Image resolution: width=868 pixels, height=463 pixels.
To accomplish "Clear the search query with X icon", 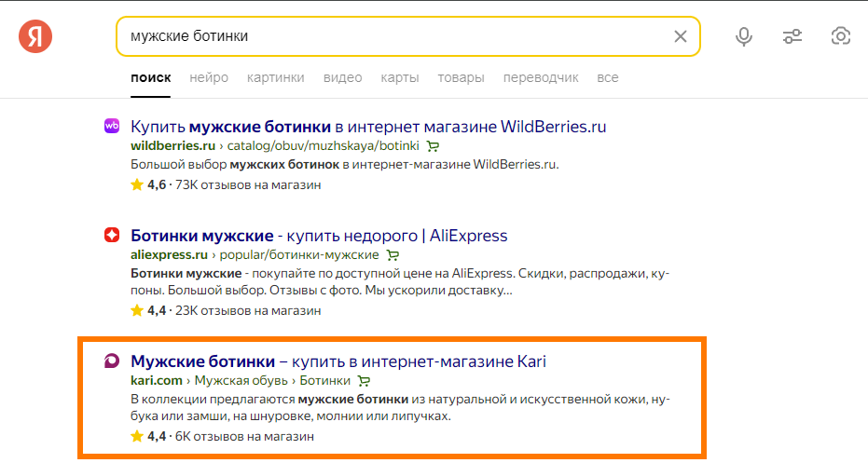I will click(x=681, y=36).
